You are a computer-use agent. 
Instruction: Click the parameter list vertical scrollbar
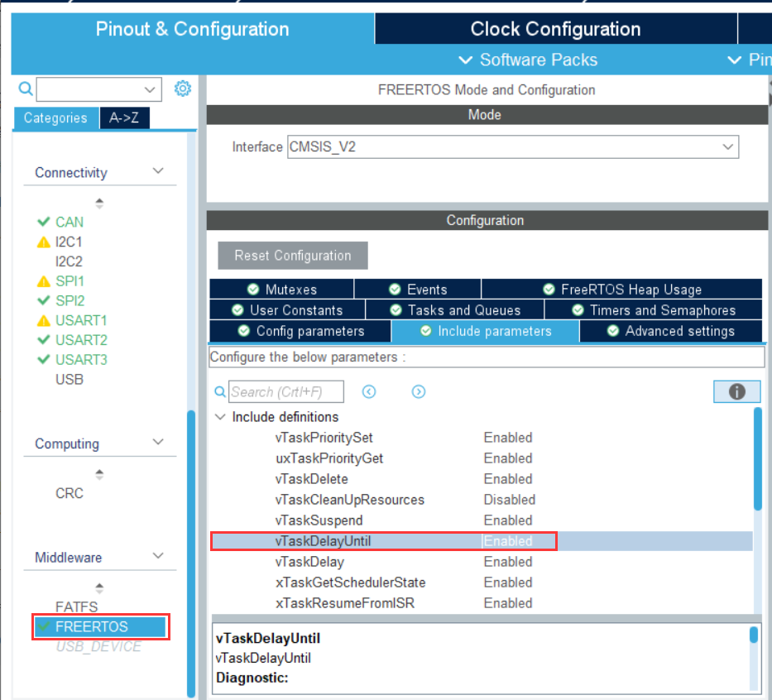(758, 459)
